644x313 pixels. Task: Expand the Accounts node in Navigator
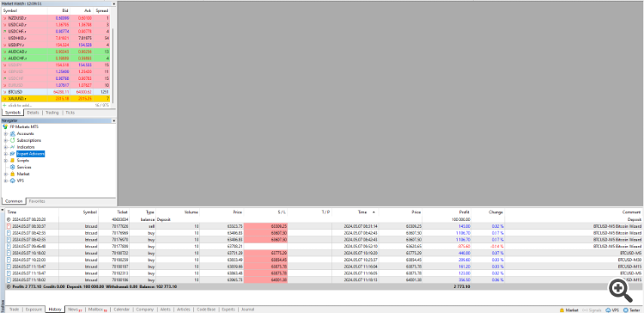coord(6,133)
